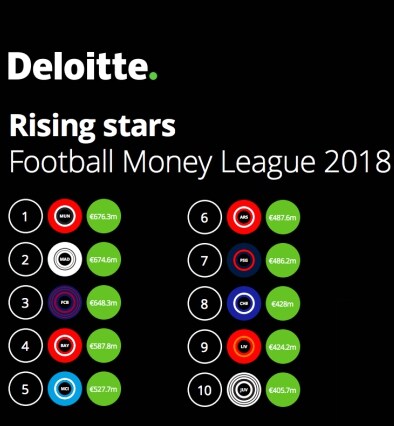Screen dimensions: 394x426
Task: Select the €428m green revenue circle
Action: [x=283, y=304]
